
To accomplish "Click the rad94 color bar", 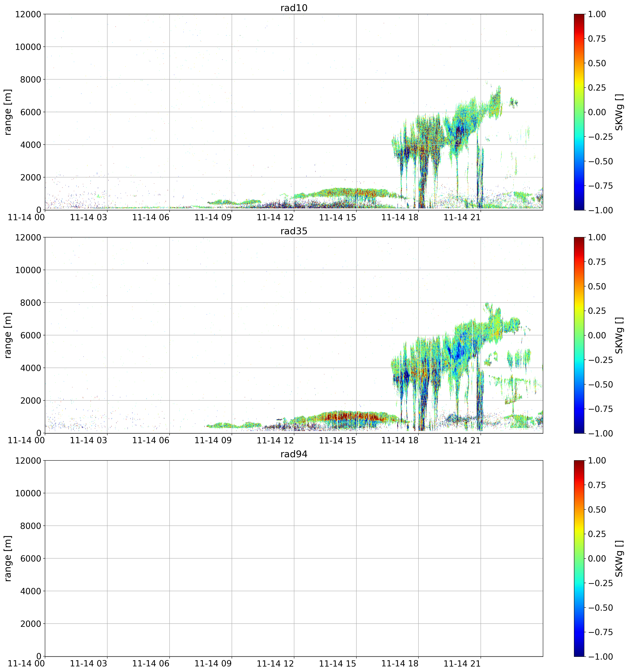I will (579, 558).
